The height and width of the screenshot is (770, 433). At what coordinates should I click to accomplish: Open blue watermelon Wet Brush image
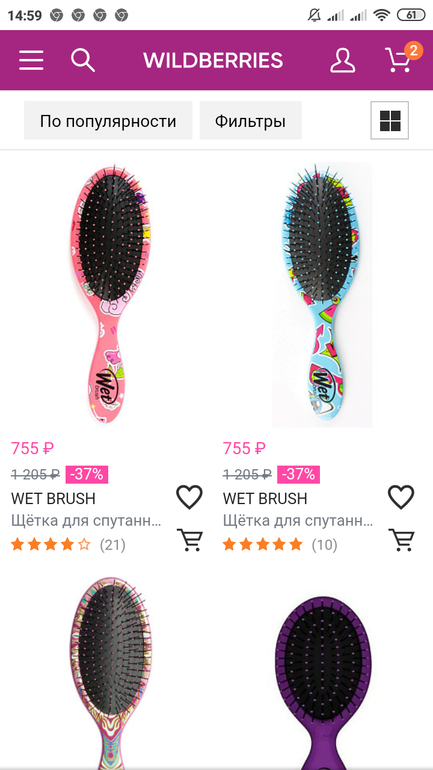click(323, 295)
